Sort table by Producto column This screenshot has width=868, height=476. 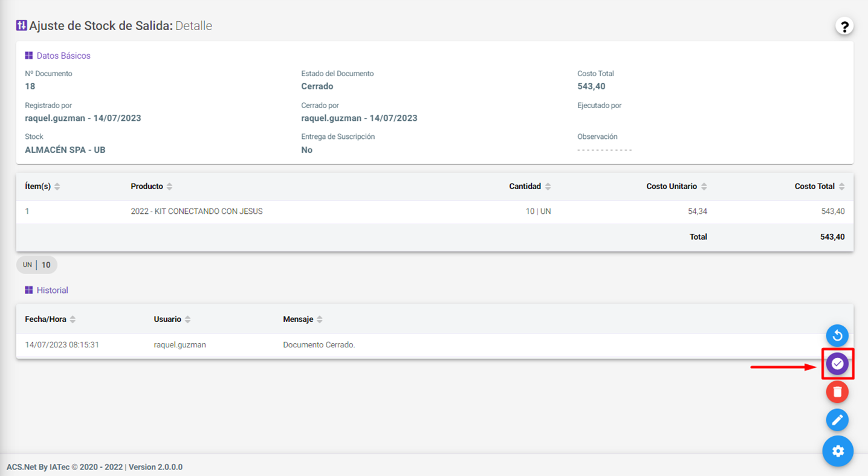click(152, 187)
